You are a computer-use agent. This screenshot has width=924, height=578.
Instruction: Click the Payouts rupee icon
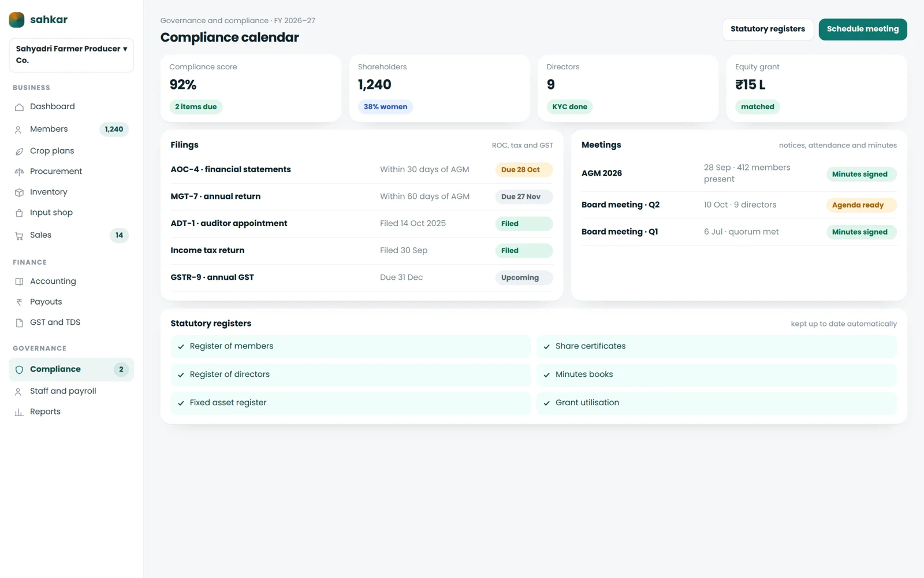[19, 302]
